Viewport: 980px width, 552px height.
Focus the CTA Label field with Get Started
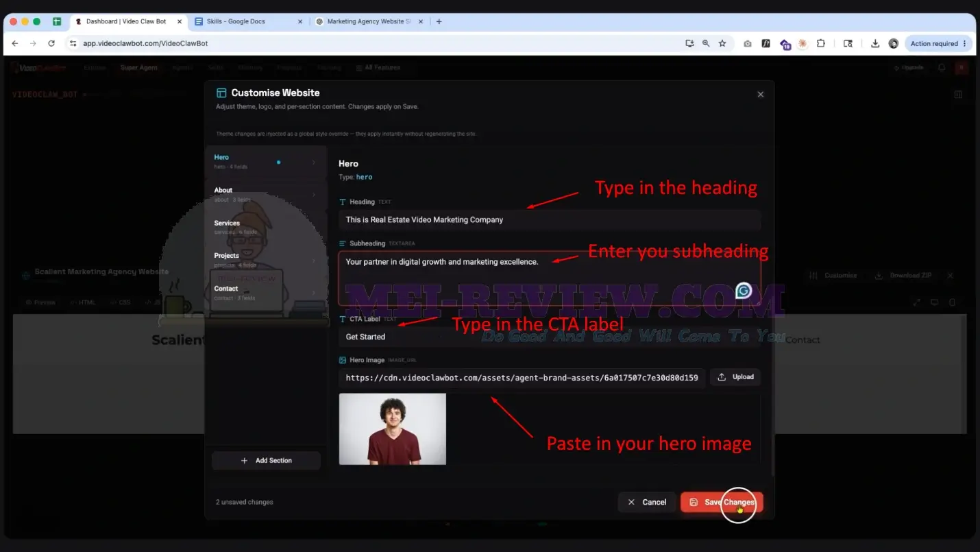pyautogui.click(x=550, y=337)
